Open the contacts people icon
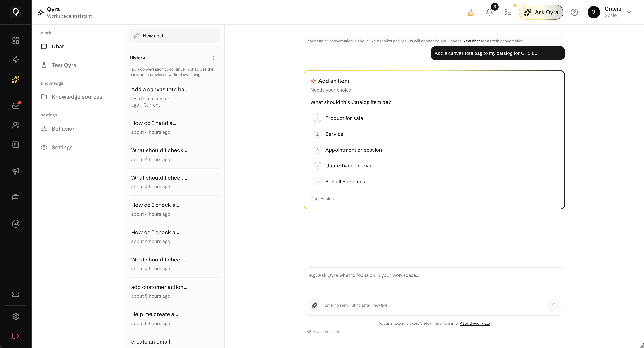This screenshot has width=644, height=348. (x=16, y=125)
